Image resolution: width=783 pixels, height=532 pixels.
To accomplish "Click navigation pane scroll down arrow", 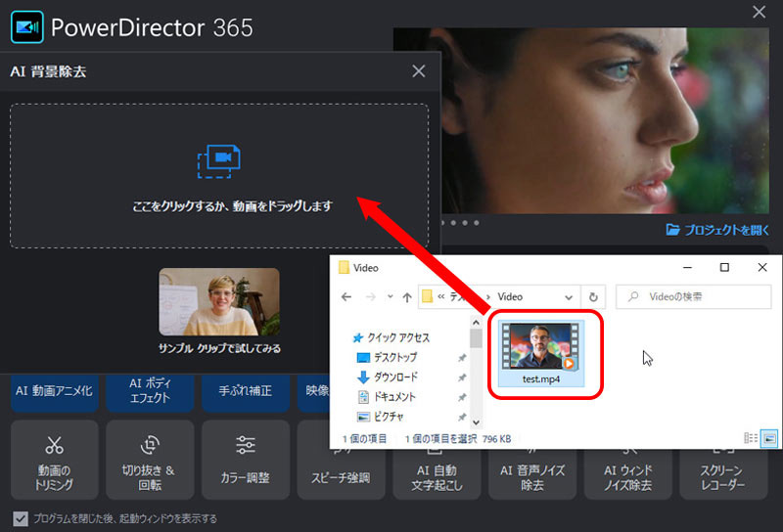I will pos(476,422).
